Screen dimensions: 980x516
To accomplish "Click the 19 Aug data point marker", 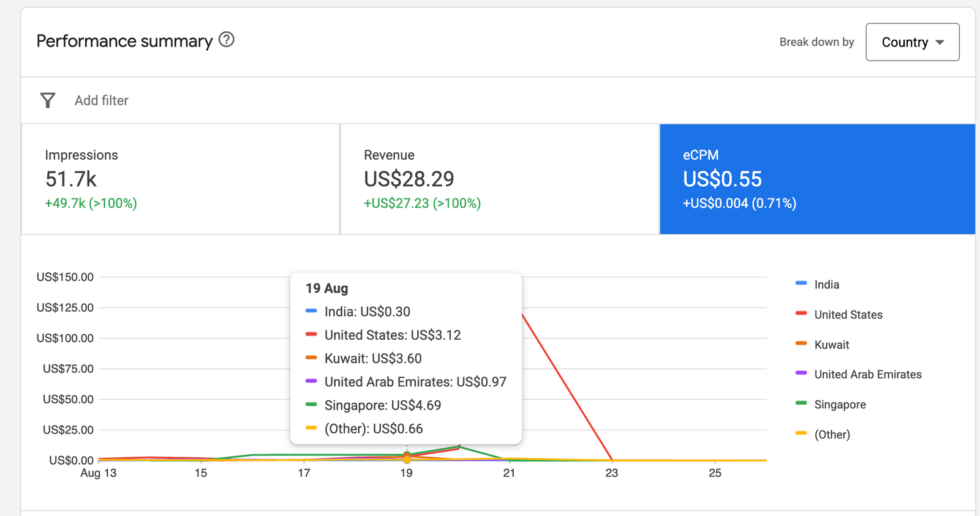I will (x=407, y=457).
